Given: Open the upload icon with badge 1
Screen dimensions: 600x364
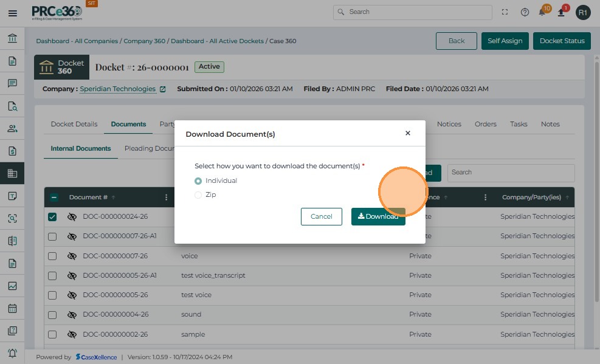Looking at the screenshot, I should coord(561,13).
